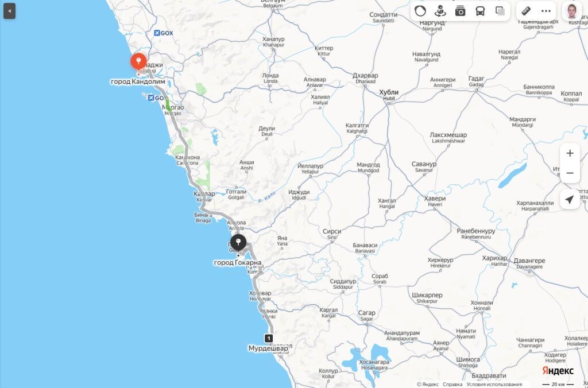Screen dimensions: 588x388
Task: Open street panoramas layer
Action: coord(440,11)
